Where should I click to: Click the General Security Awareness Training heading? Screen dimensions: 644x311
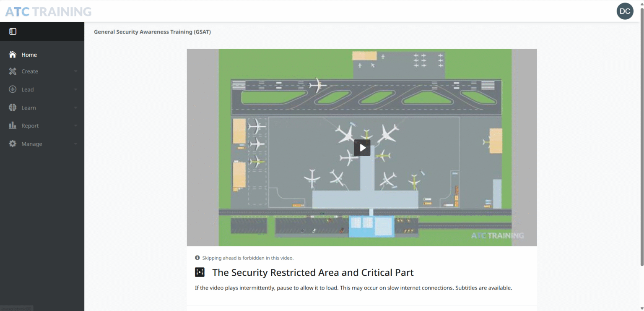pos(152,32)
